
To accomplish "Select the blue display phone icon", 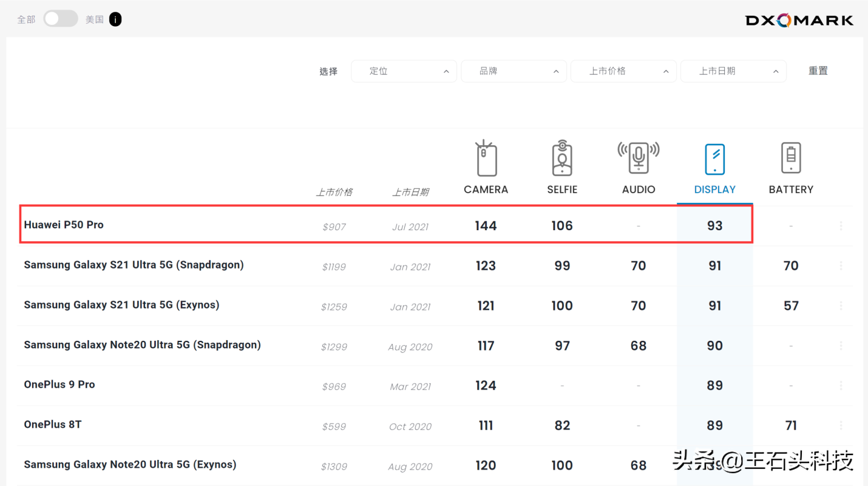I will coord(715,159).
